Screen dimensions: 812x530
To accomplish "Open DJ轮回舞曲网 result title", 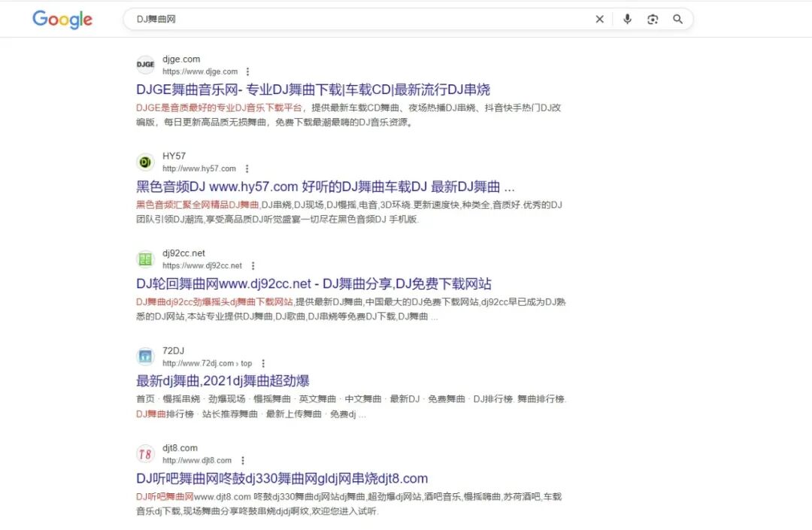I will tap(314, 283).
